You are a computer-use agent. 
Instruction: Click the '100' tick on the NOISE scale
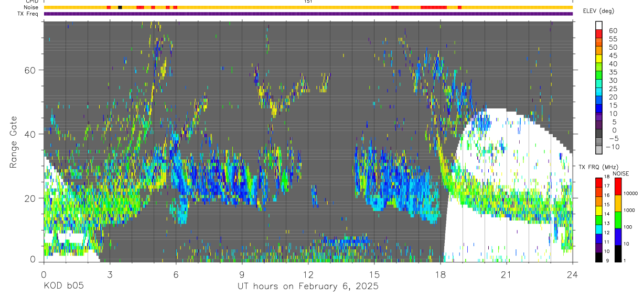tap(627, 227)
